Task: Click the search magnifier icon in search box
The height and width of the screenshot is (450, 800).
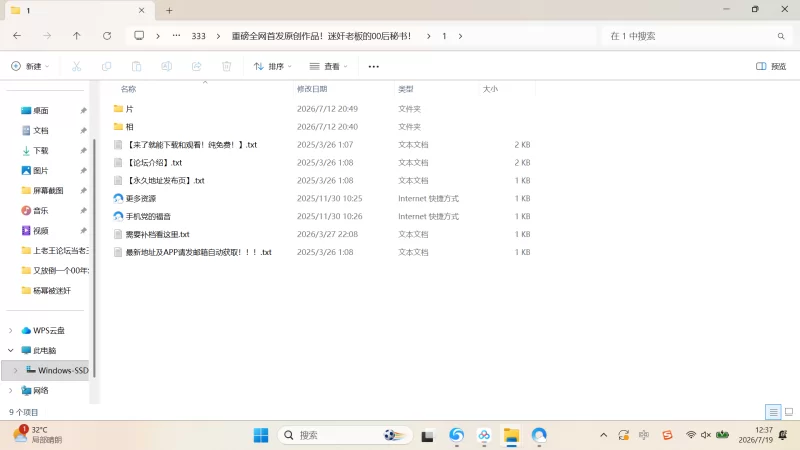Action: (x=781, y=36)
